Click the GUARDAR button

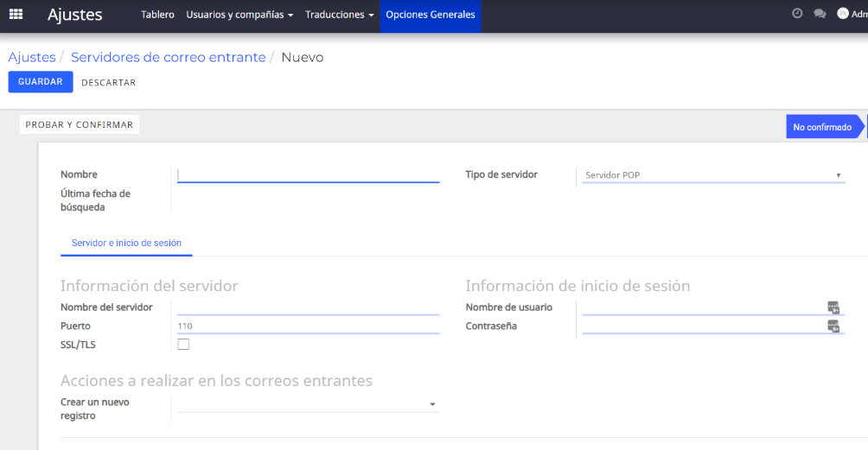[x=41, y=82]
